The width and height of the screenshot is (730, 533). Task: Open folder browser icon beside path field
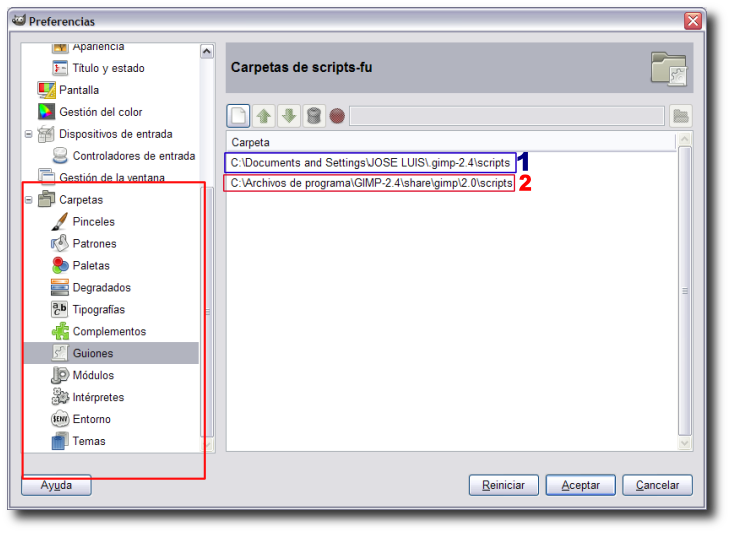tap(681, 116)
